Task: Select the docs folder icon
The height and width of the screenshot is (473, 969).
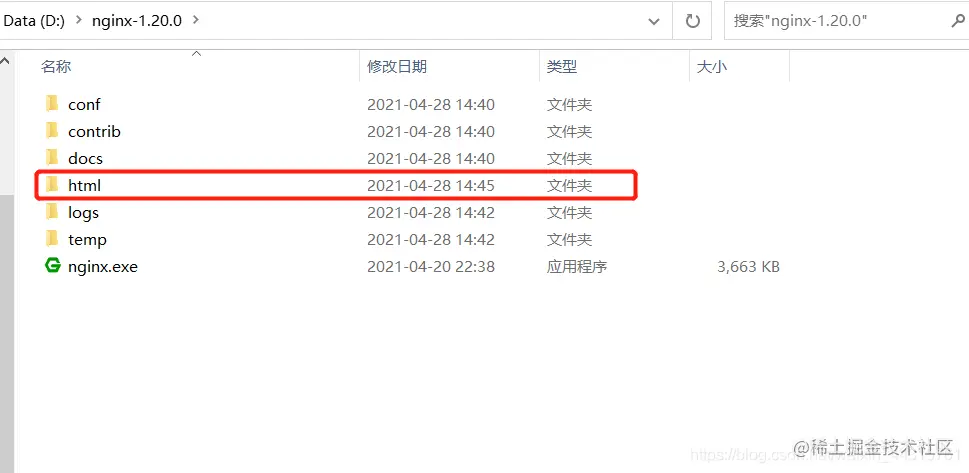Action: (x=53, y=158)
